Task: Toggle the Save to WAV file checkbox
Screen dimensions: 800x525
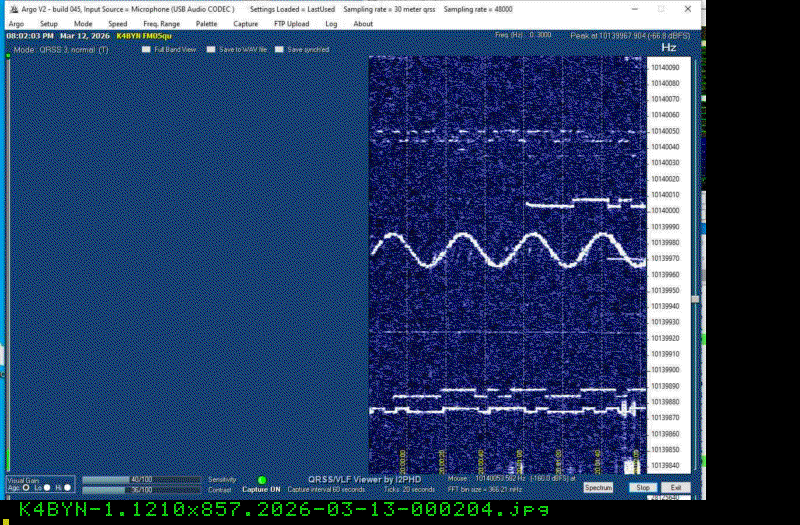Action: [211, 49]
